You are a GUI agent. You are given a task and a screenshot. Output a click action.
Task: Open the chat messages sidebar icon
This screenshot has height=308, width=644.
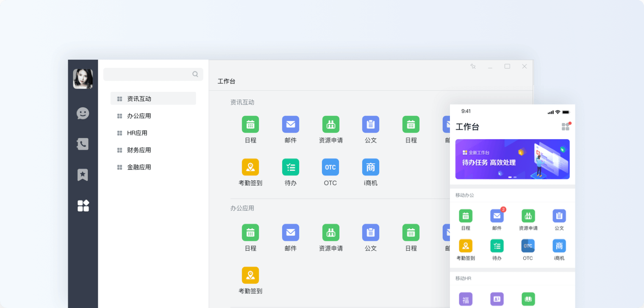pyautogui.click(x=83, y=113)
